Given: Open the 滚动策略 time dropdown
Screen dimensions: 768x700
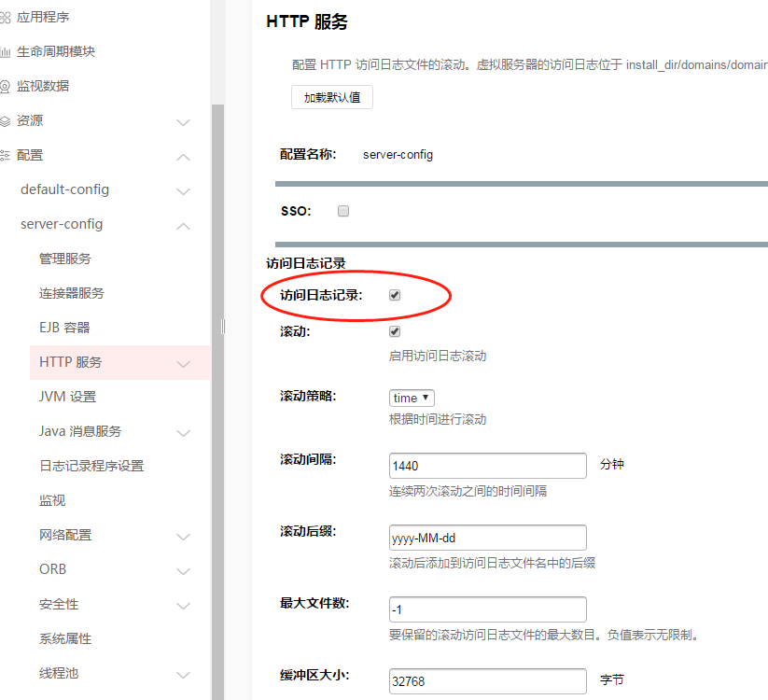Looking at the screenshot, I should (412, 398).
